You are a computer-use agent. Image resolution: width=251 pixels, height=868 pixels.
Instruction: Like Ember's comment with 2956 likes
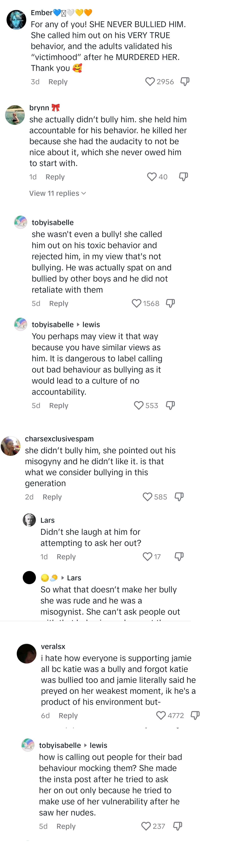point(150,81)
